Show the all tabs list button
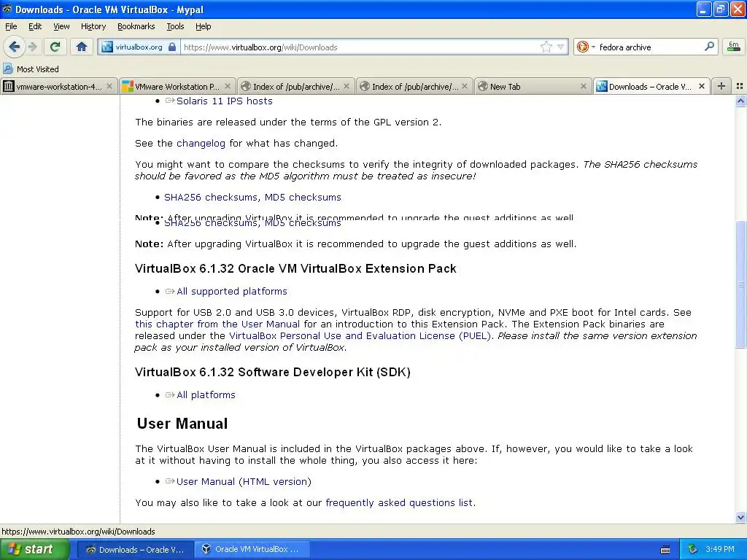The image size is (747, 560). [x=740, y=86]
